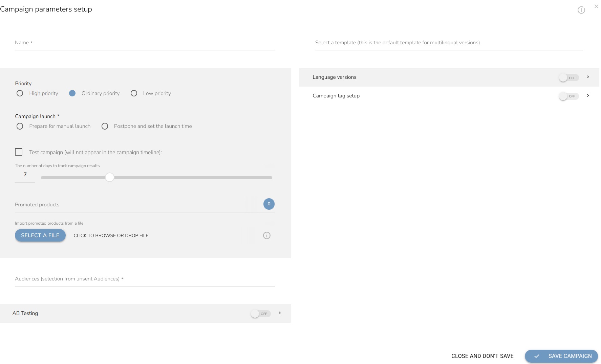The width and height of the screenshot is (601, 364).
Task: Click the campaign Name input field
Action: [145, 43]
